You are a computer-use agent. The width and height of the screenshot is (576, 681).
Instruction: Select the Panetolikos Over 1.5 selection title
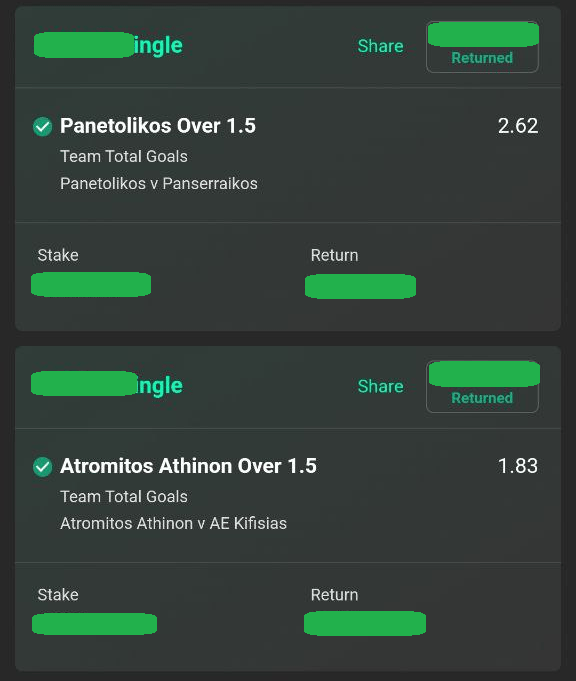pyautogui.click(x=158, y=126)
